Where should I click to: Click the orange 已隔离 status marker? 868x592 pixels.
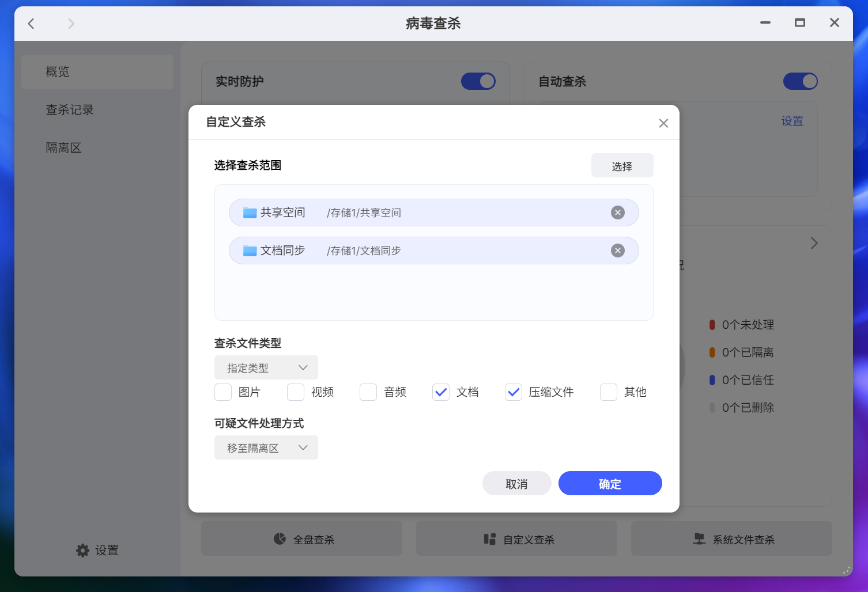(712, 352)
